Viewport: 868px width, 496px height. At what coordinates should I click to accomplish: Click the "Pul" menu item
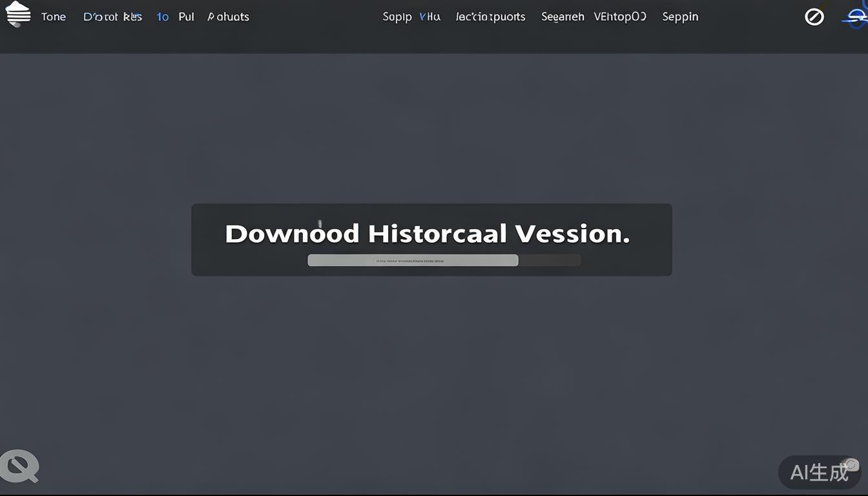click(x=186, y=17)
